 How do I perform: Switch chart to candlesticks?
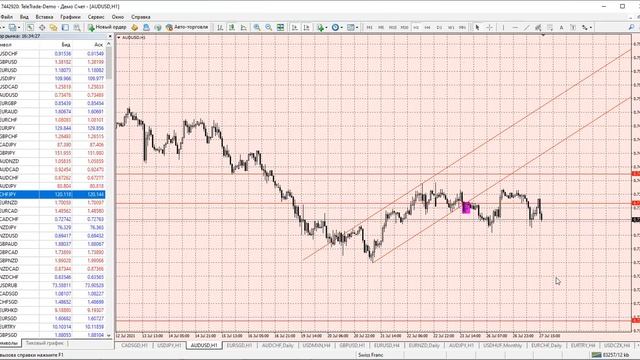coord(232,27)
